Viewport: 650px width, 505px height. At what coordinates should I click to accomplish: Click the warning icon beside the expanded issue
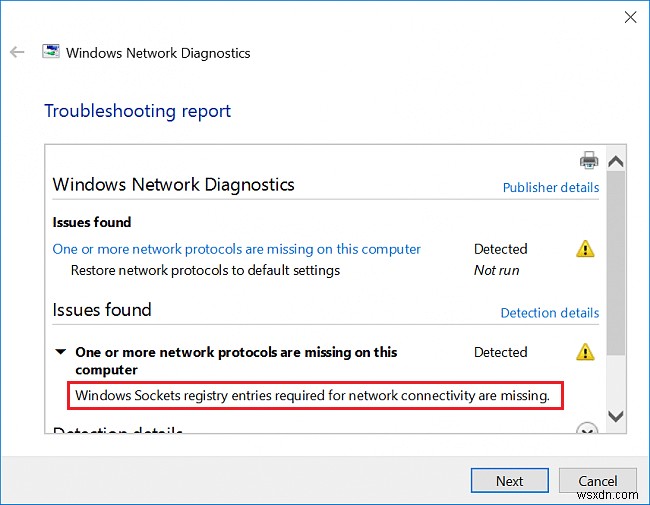coord(585,352)
